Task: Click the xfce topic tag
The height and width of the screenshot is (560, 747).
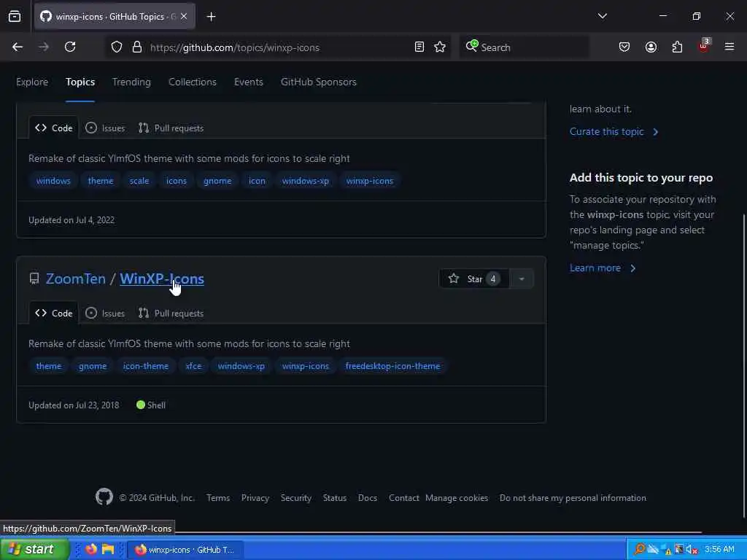Action: pos(193,366)
